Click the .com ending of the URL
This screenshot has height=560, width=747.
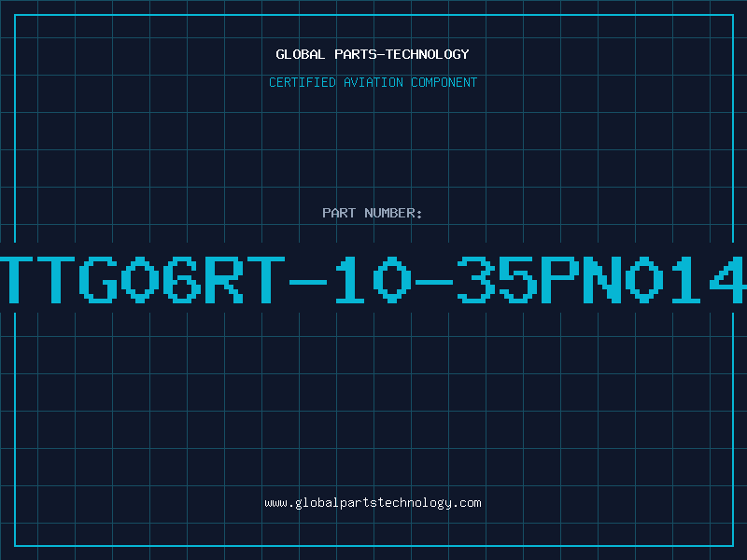466,503
